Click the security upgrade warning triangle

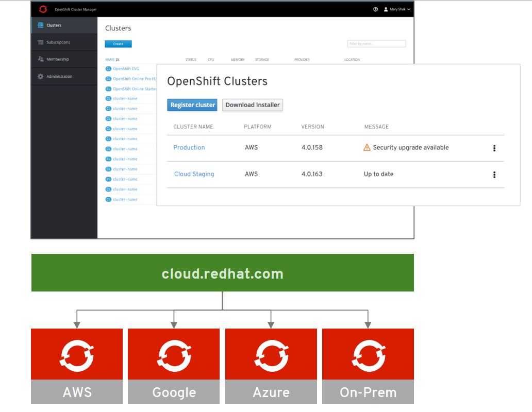point(365,147)
